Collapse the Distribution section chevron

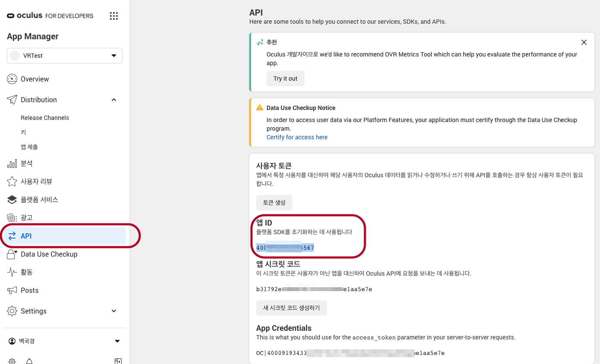click(x=114, y=100)
